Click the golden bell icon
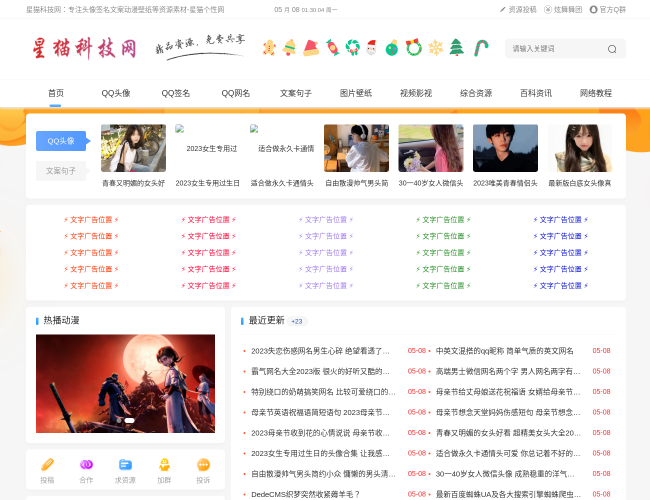This screenshot has width=650, height=500. (x=289, y=48)
